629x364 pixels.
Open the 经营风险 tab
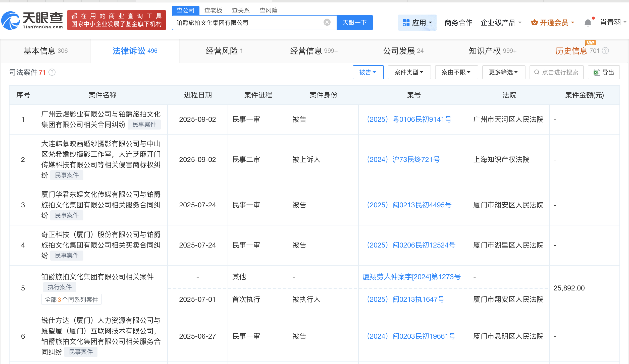tap(224, 51)
